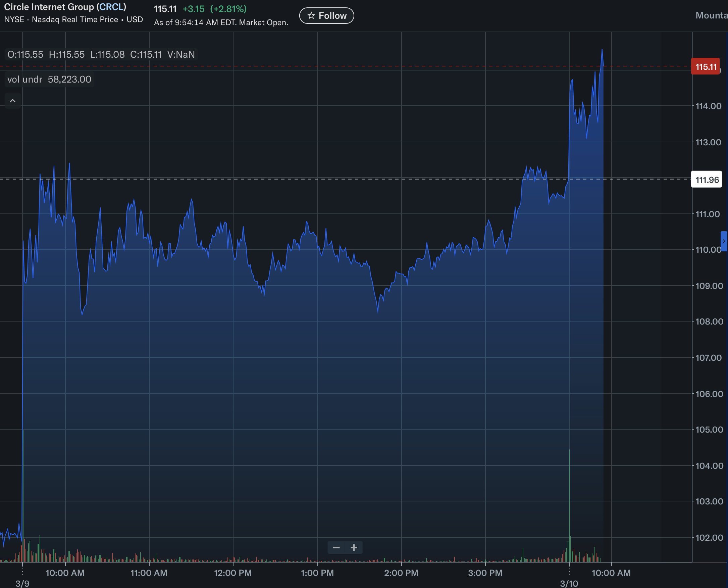The height and width of the screenshot is (588, 728).
Task: Click the 2:00 PM time axis label
Action: pyautogui.click(x=401, y=573)
